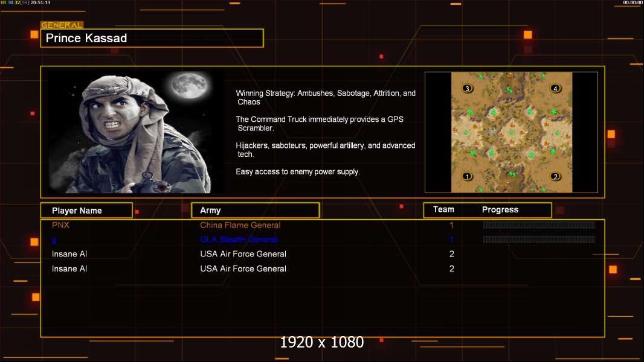The image size is (644, 362).
Task: Click the Winning Strategy description text
Action: point(326,98)
